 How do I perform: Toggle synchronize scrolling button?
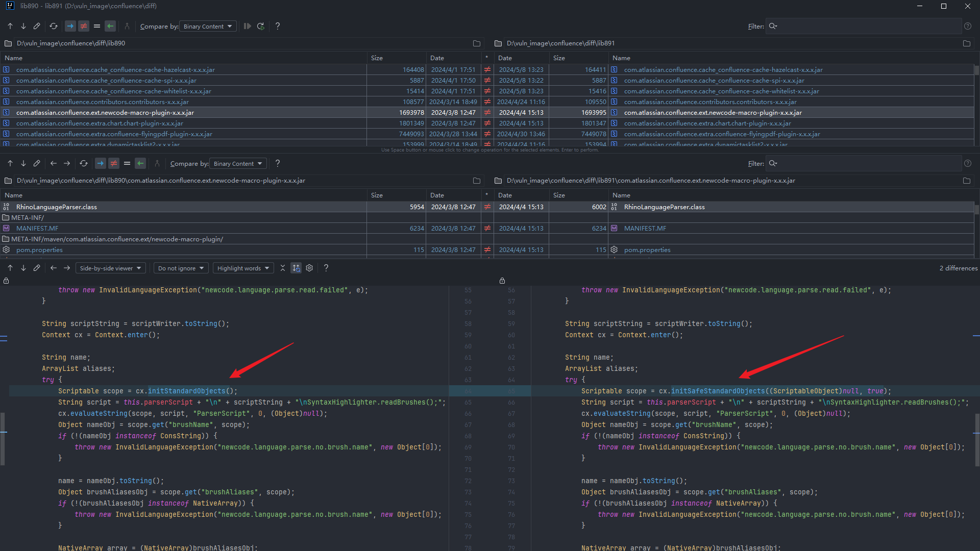tap(296, 268)
